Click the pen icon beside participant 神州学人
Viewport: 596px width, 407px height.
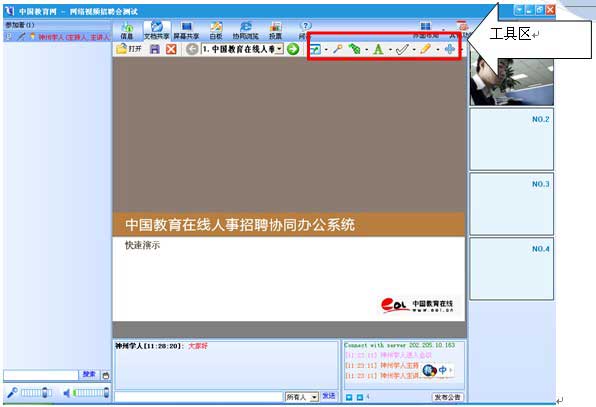coord(22,36)
